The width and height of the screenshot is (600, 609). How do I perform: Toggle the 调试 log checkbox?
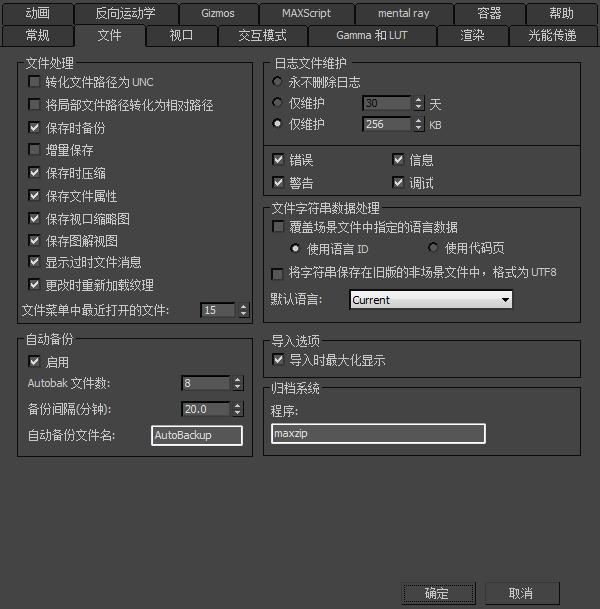click(x=398, y=183)
